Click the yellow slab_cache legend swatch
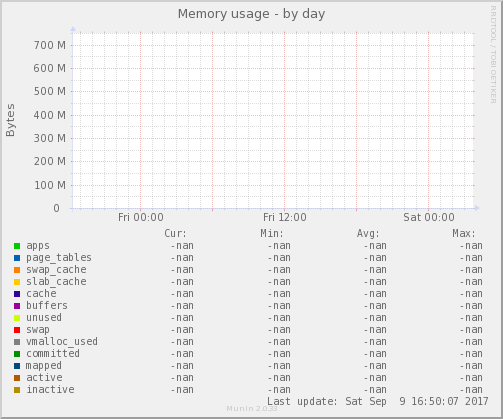 [17, 282]
